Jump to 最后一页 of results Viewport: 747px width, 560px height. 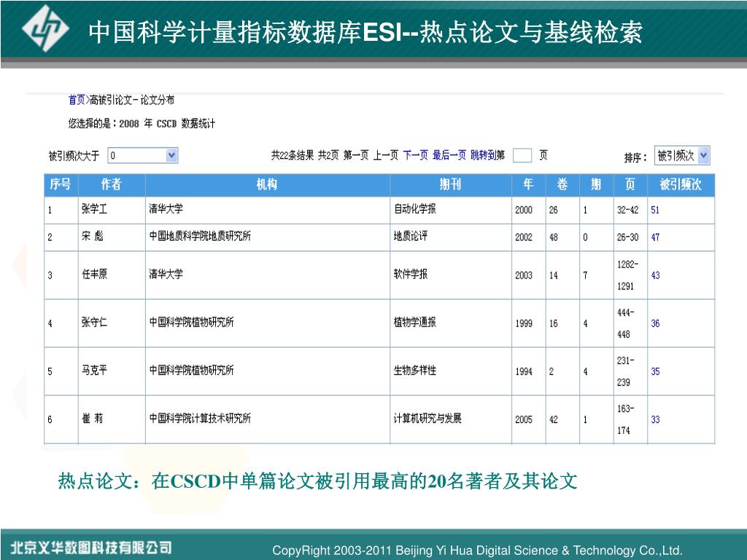pyautogui.click(x=449, y=155)
